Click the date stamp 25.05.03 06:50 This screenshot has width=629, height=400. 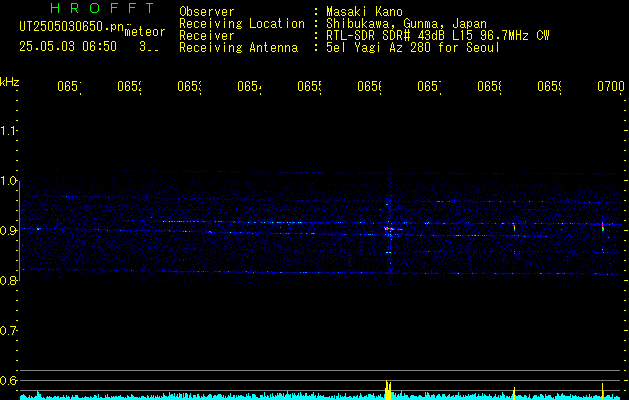68,47
